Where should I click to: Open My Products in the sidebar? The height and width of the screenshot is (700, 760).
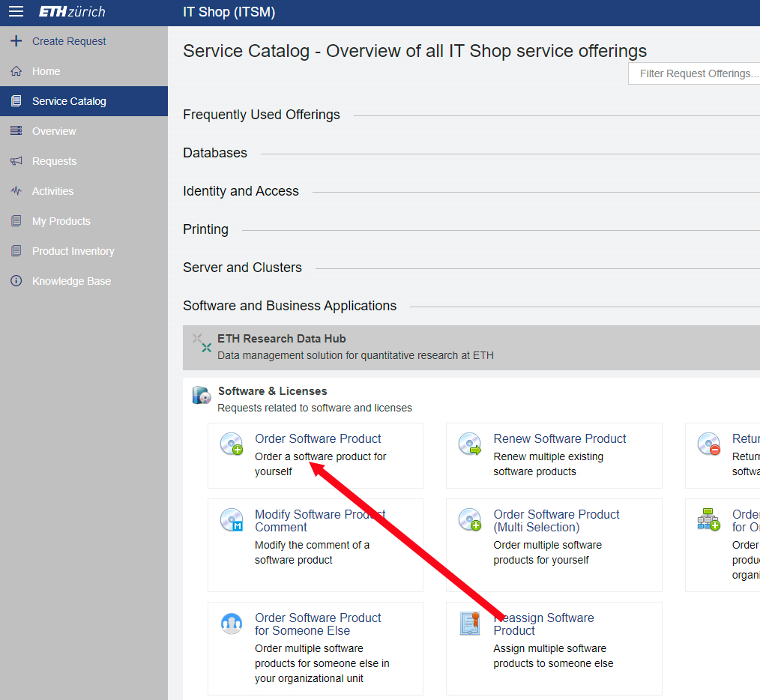[84, 221]
